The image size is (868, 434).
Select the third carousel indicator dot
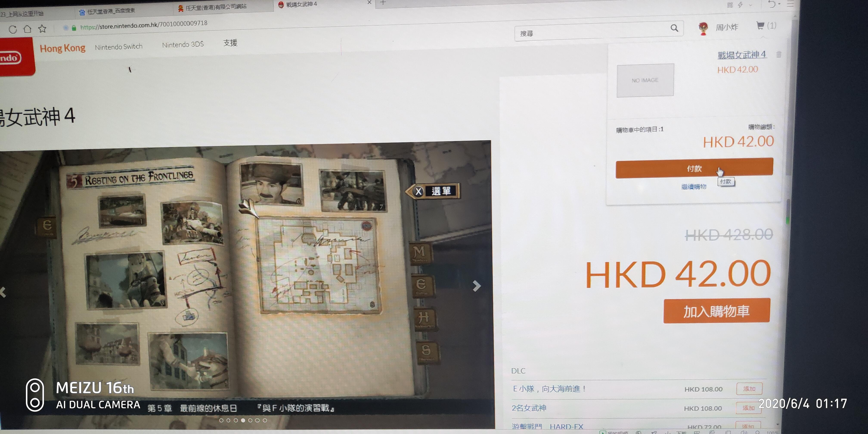(x=236, y=420)
